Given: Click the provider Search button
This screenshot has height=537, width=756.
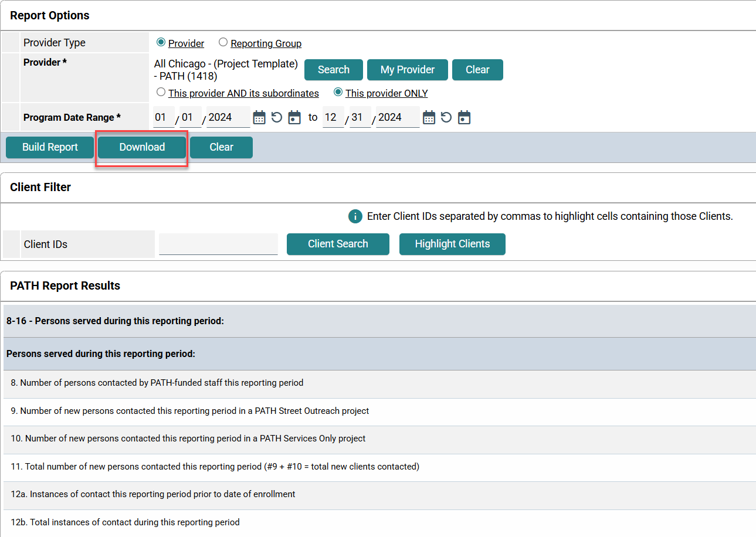Looking at the screenshot, I should click(x=333, y=70).
